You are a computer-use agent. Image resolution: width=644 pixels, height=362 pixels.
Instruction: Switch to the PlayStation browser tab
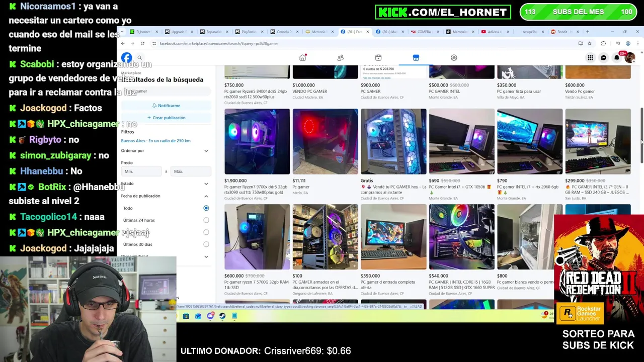pos(249,32)
